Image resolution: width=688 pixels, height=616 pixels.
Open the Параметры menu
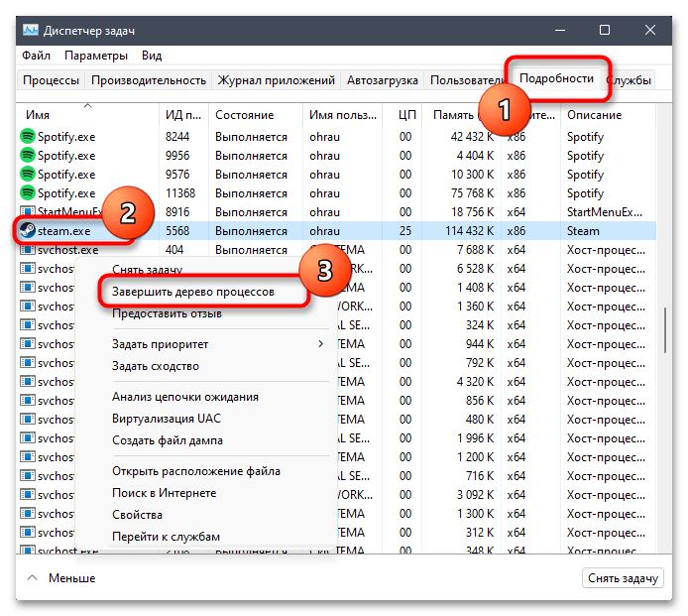95,56
